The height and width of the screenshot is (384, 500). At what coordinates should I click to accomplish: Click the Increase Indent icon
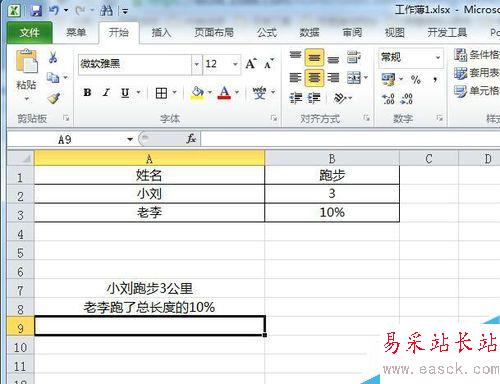point(314,98)
